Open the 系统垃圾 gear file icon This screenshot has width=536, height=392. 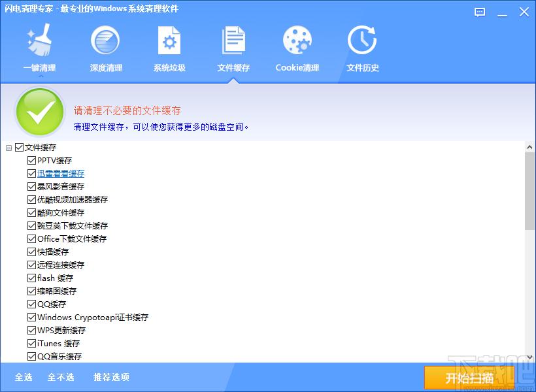click(169, 41)
